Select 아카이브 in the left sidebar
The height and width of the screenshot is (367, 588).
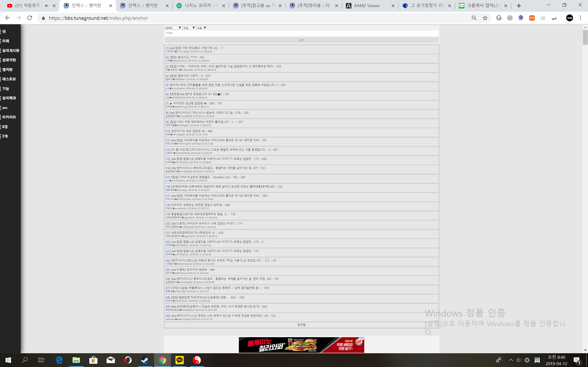tap(9, 117)
